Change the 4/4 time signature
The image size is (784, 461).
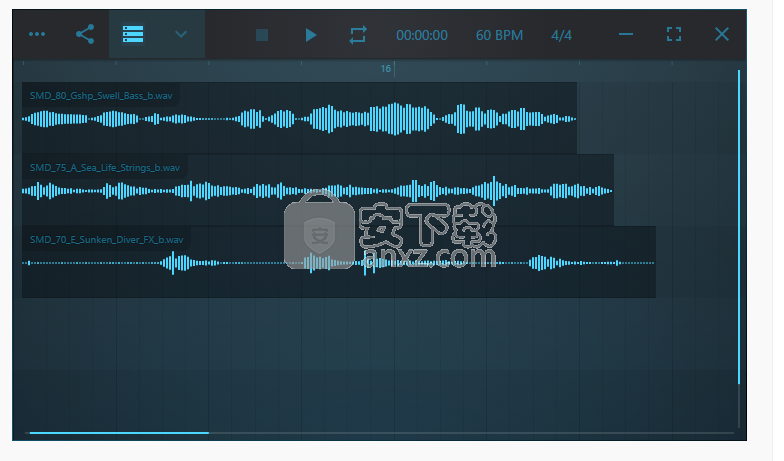pos(561,36)
